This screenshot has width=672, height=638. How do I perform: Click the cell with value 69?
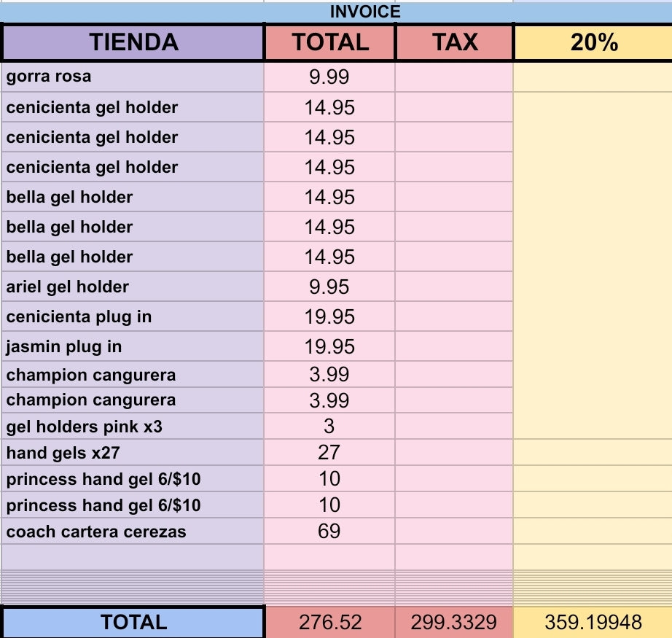[x=329, y=532]
